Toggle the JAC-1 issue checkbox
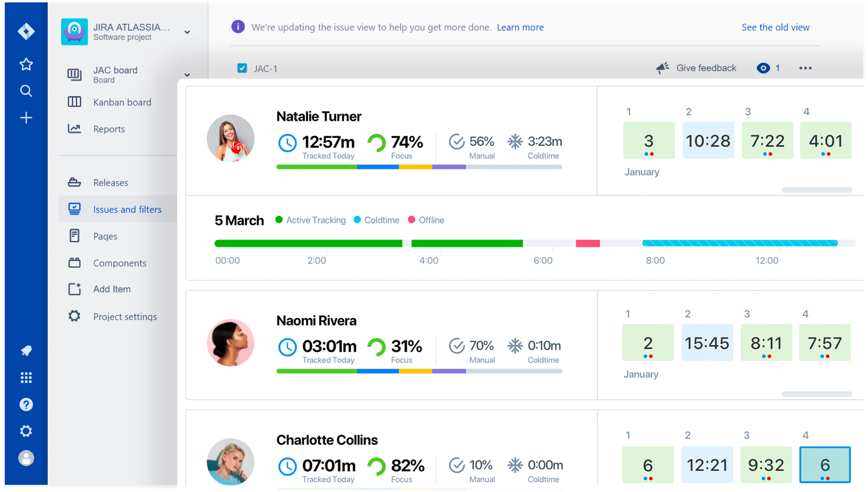The height and width of the screenshot is (492, 868). [x=242, y=68]
